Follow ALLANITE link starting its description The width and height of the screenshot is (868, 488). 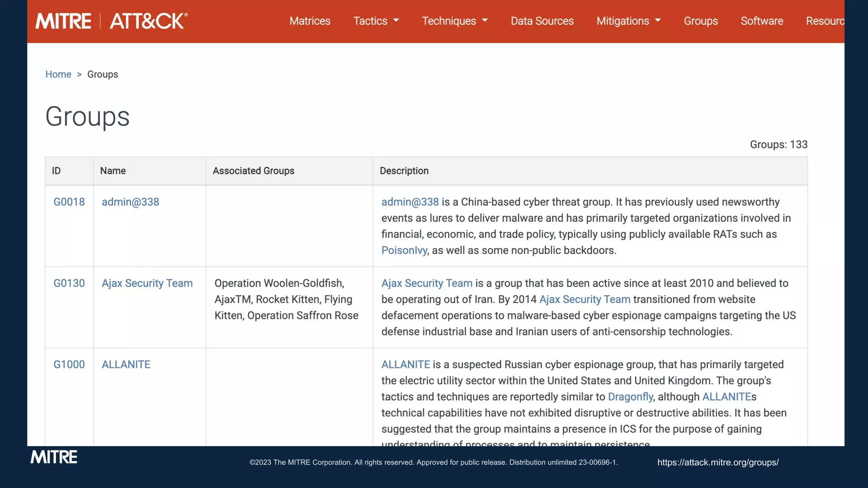[x=406, y=364]
